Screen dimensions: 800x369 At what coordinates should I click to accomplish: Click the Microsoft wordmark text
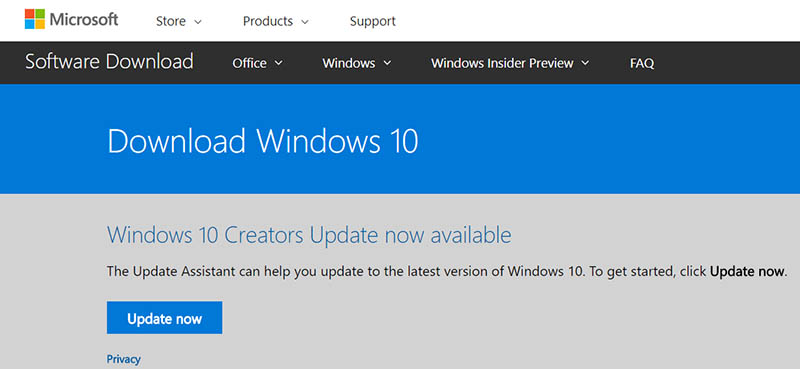pos(84,19)
